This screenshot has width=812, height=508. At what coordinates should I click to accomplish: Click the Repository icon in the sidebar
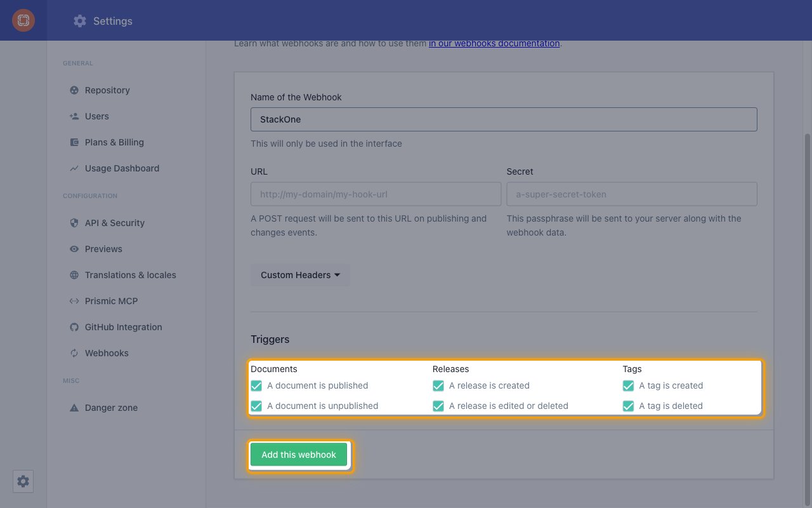74,90
